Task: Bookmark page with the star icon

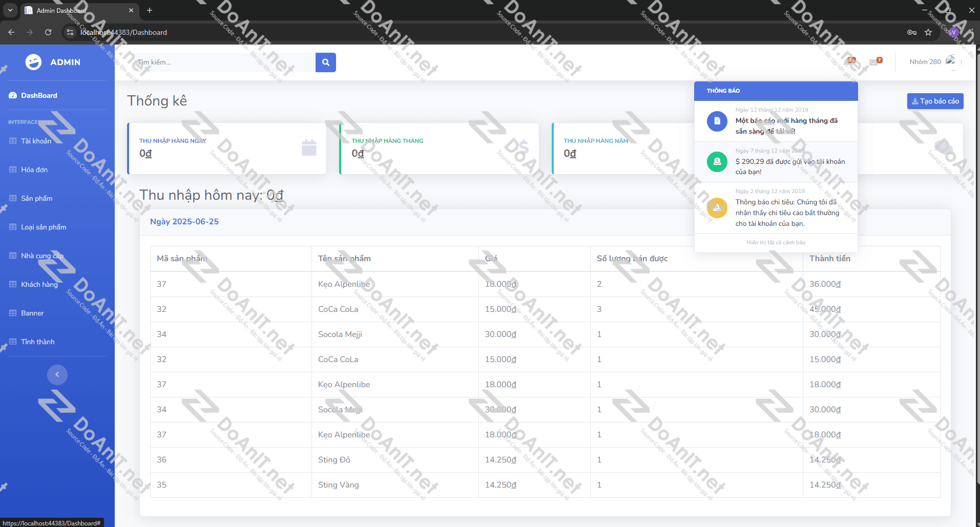Action: (x=928, y=32)
